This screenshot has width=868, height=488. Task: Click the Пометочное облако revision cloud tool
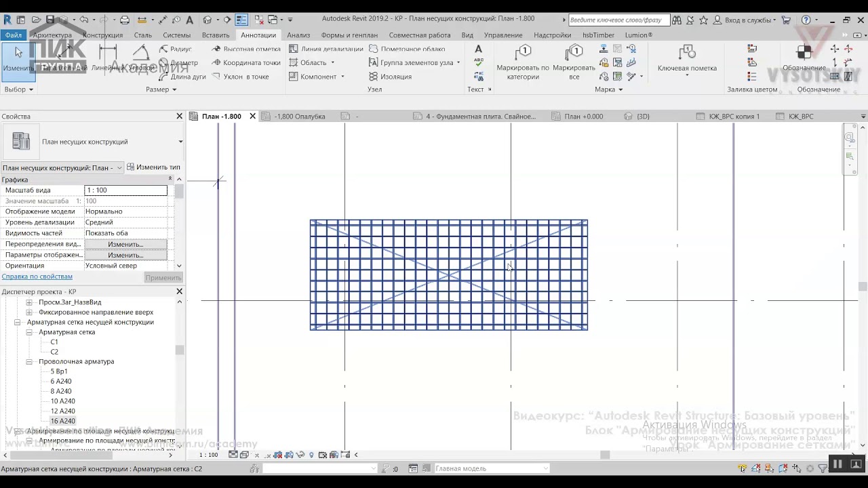(x=408, y=49)
